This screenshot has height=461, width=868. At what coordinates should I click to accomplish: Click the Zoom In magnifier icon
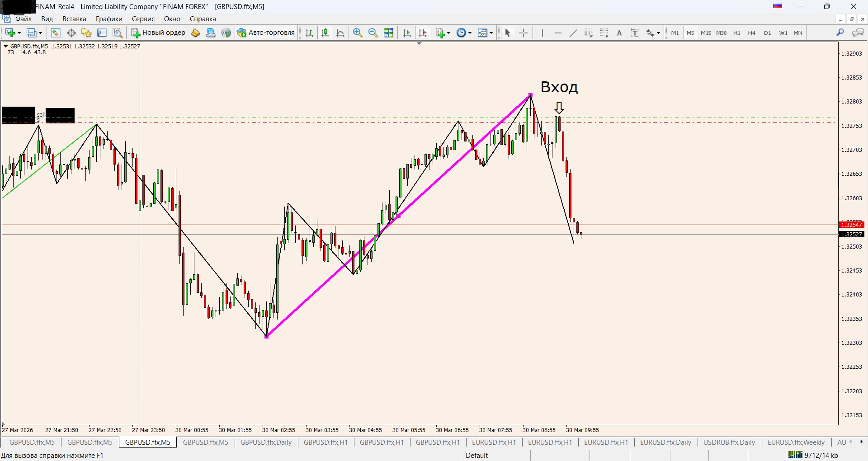click(358, 33)
